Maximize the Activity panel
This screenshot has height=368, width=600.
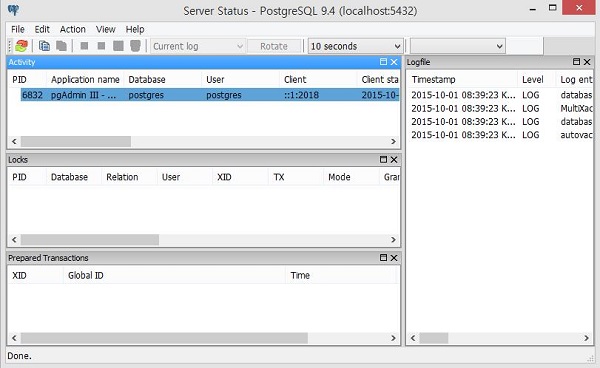click(383, 62)
